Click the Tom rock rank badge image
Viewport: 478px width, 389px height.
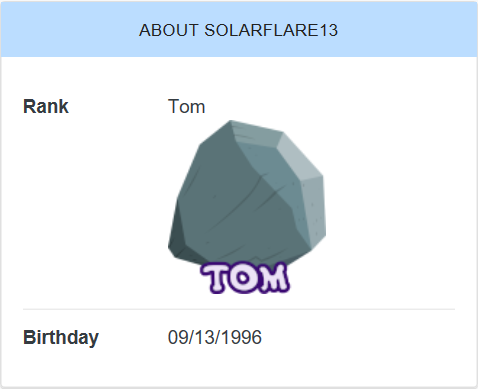click(x=247, y=207)
